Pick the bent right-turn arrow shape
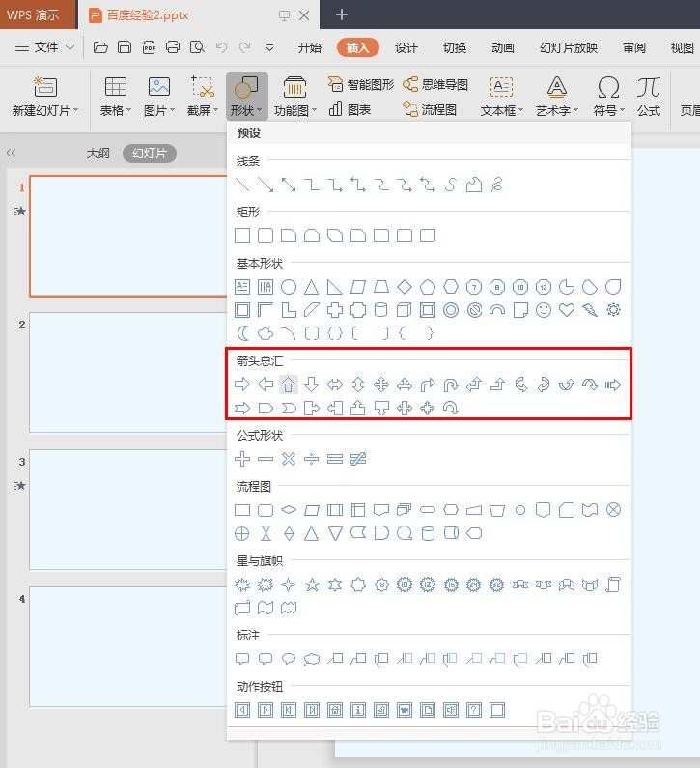This screenshot has height=768, width=700. [428, 384]
